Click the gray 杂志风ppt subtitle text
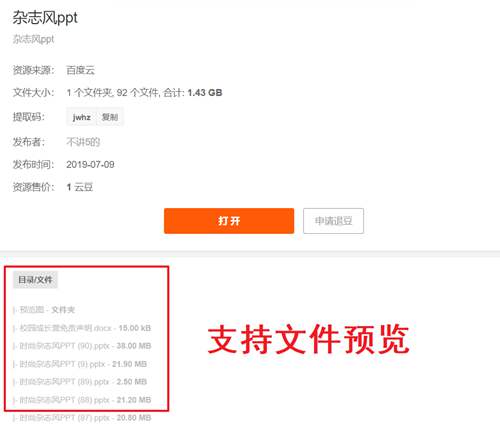The height and width of the screenshot is (428, 500). tap(33, 39)
